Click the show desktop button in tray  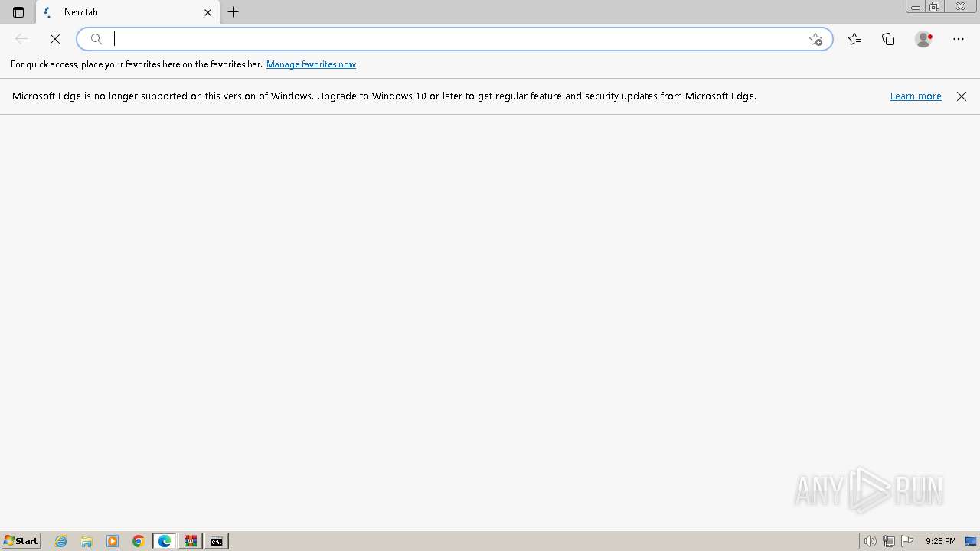(x=972, y=541)
